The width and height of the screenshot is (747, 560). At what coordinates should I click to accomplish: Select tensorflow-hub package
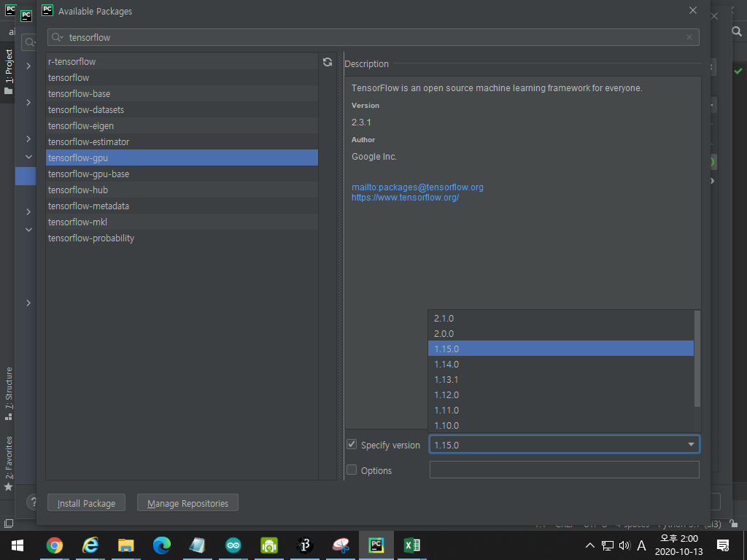[x=182, y=190]
